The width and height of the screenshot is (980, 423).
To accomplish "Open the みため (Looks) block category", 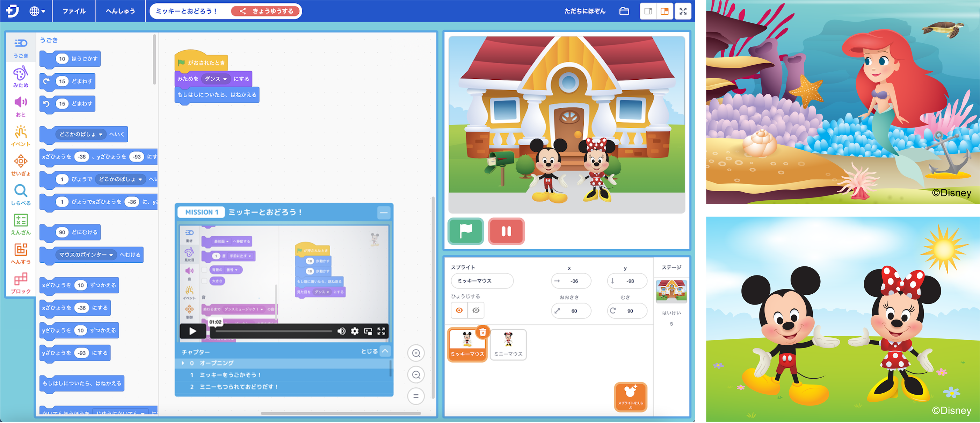I will [x=21, y=76].
